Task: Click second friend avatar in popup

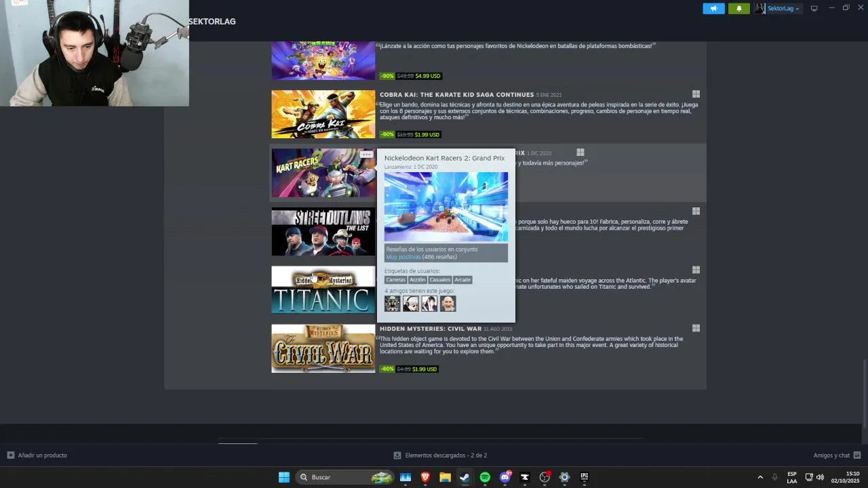Action: click(x=411, y=304)
